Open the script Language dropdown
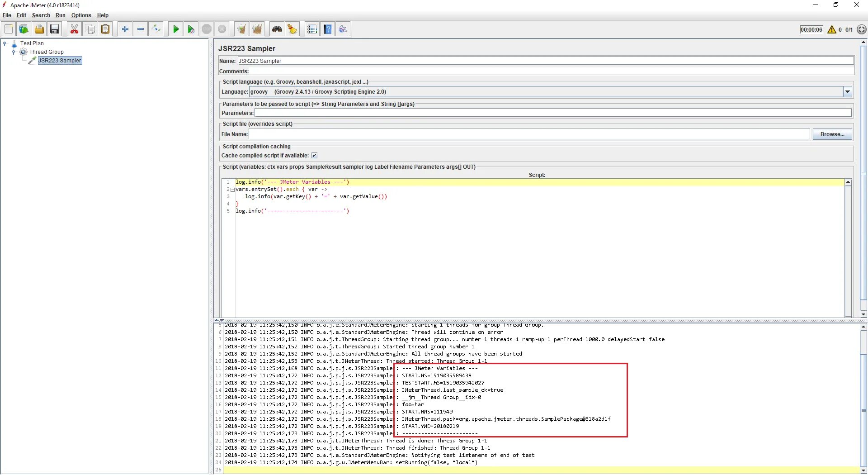Image resolution: width=868 pixels, height=475 pixels. (x=848, y=92)
